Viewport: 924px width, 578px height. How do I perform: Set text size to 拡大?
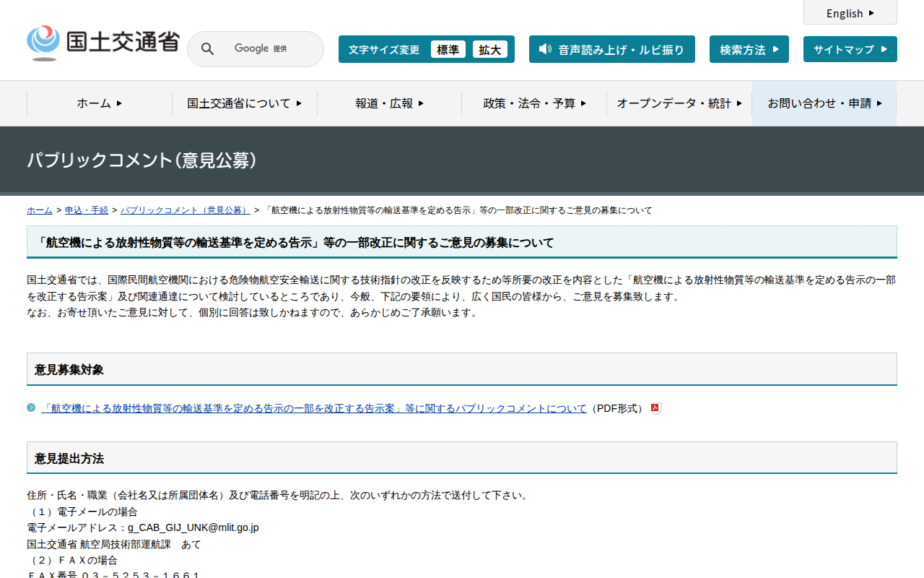(489, 49)
